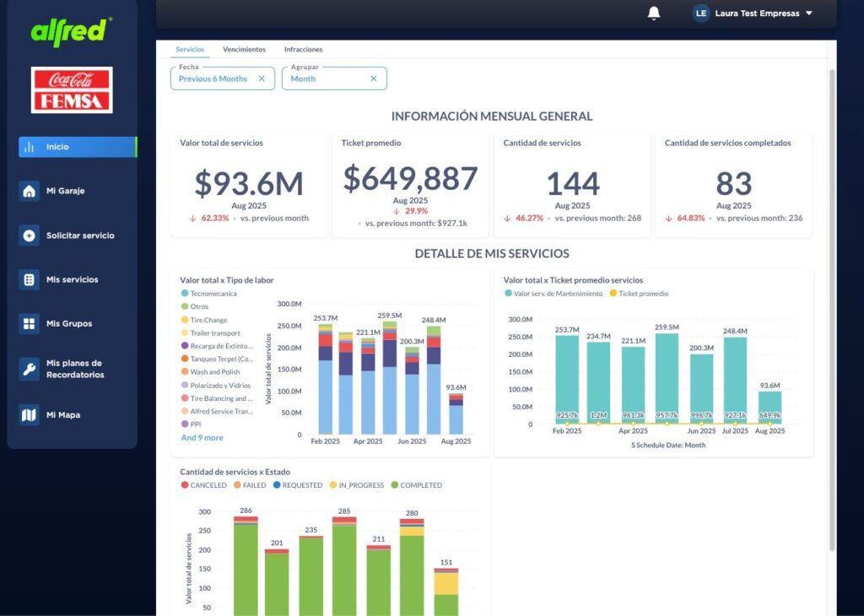Image resolution: width=864 pixels, height=616 pixels.
Task: Toggle the Polarizado y Vidrios legend series
Action: click(x=215, y=386)
